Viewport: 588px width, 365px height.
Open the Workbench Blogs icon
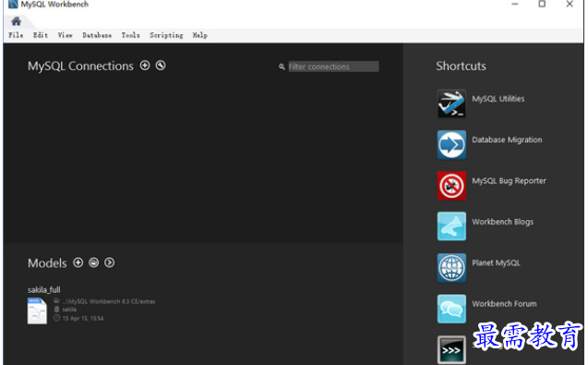click(x=451, y=226)
